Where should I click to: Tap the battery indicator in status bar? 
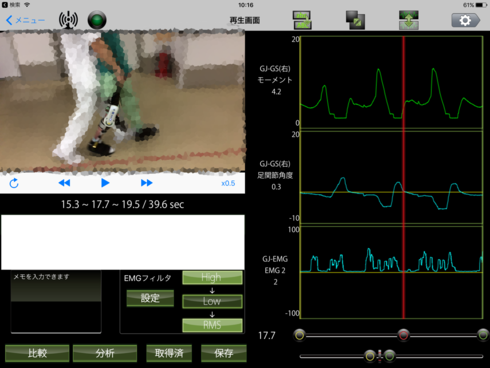pyautogui.click(x=481, y=5)
